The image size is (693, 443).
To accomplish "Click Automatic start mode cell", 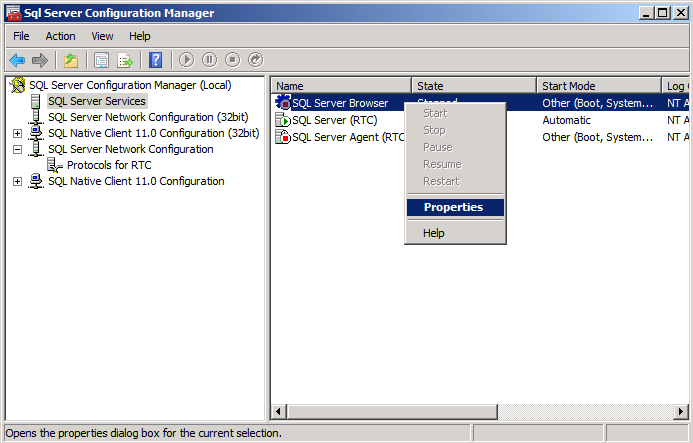I will pyautogui.click(x=567, y=120).
